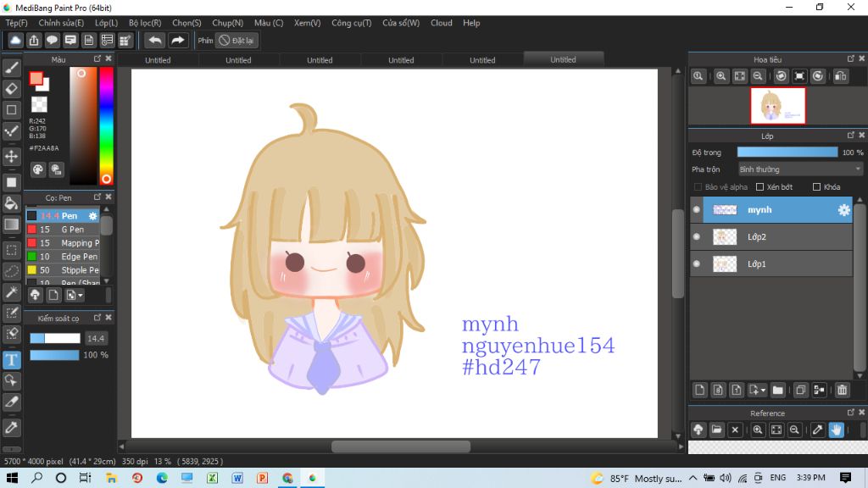
Task: Toggle visibility of Lớp2 layer
Action: click(697, 237)
